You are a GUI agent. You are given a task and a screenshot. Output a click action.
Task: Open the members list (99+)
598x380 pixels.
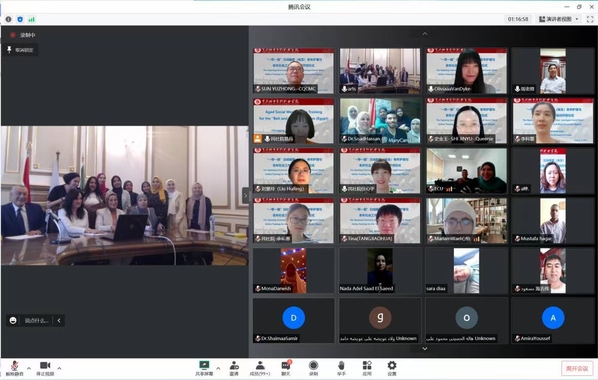(260, 368)
